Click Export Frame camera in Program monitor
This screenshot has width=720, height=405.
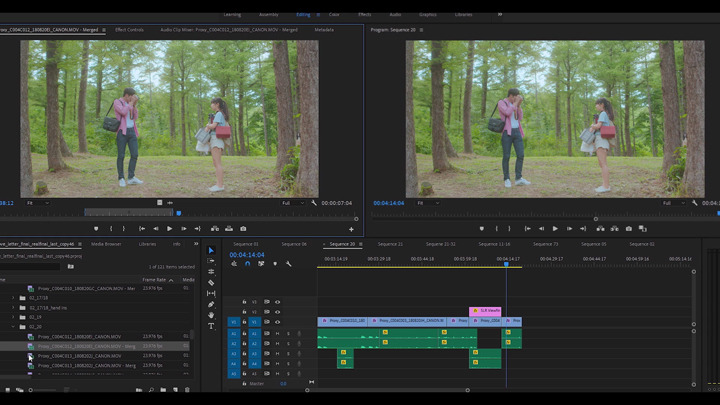(629, 229)
